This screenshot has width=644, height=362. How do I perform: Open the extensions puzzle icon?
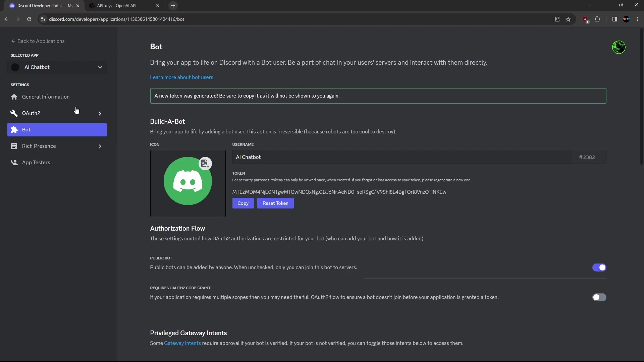click(x=597, y=19)
